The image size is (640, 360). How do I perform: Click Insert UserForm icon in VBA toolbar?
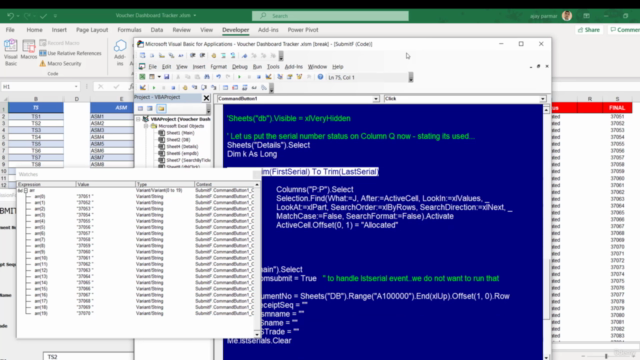click(152, 77)
